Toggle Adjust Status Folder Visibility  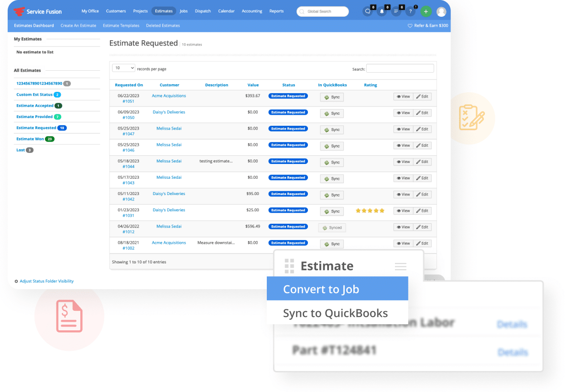[x=47, y=281]
